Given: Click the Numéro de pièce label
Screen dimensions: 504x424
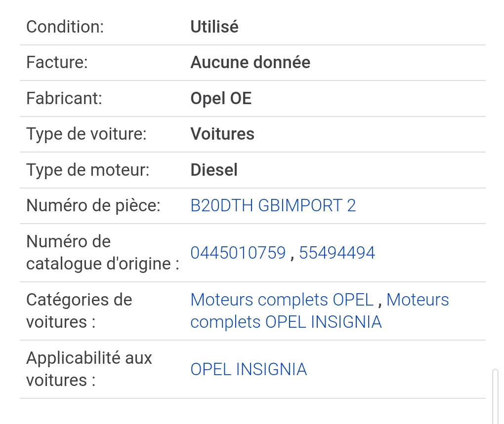Looking at the screenshot, I should [93, 205].
